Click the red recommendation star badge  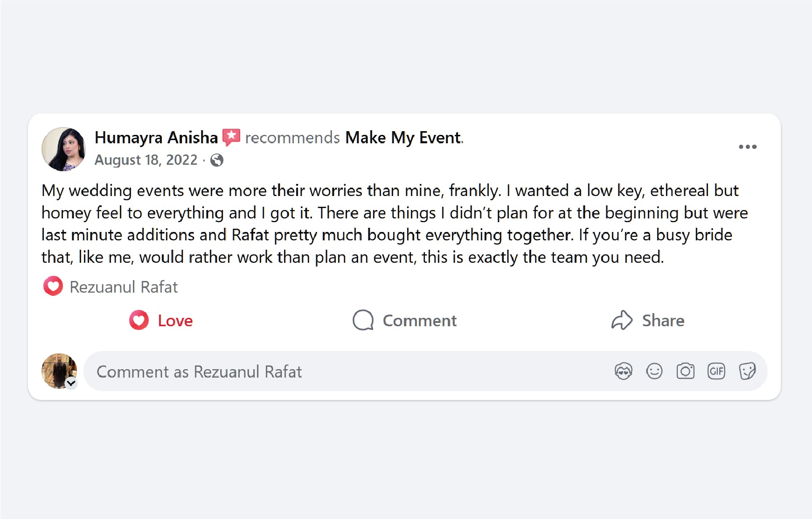231,137
